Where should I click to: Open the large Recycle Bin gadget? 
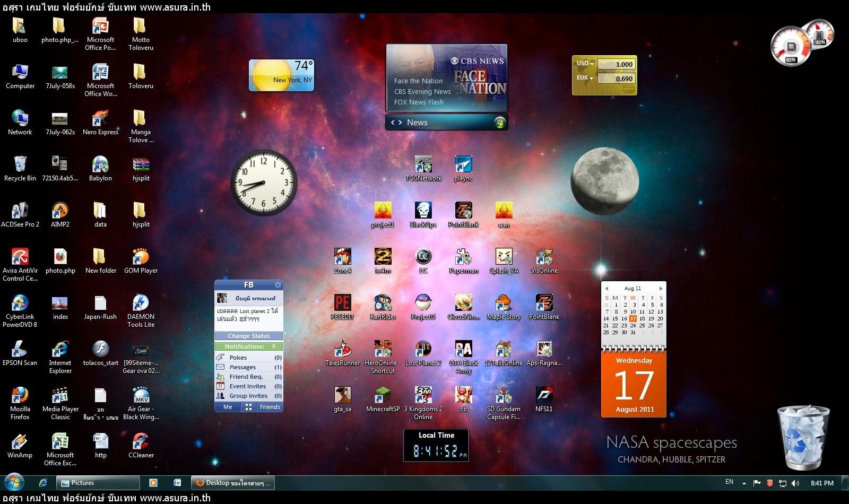pyautogui.click(x=803, y=438)
